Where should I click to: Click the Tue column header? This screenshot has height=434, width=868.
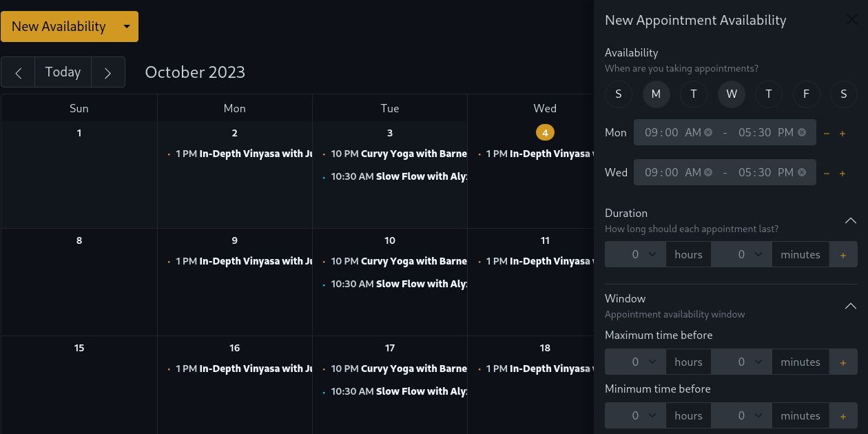pos(390,108)
